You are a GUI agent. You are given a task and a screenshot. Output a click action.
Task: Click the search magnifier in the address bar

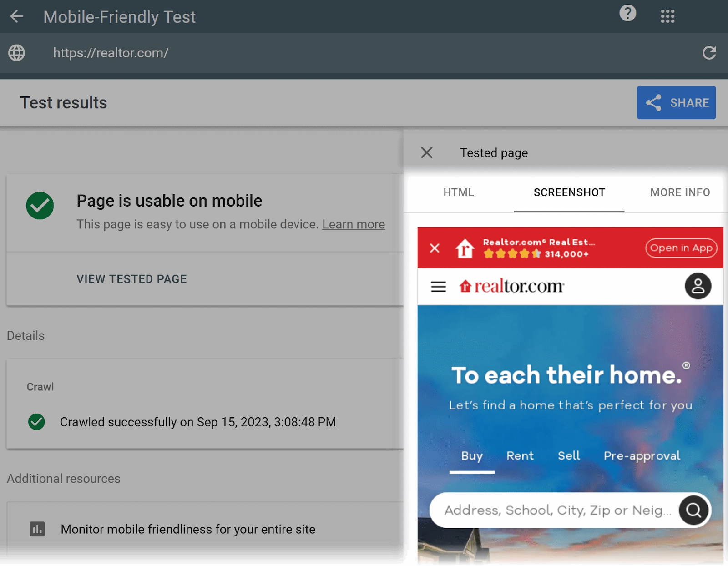pyautogui.click(x=693, y=510)
